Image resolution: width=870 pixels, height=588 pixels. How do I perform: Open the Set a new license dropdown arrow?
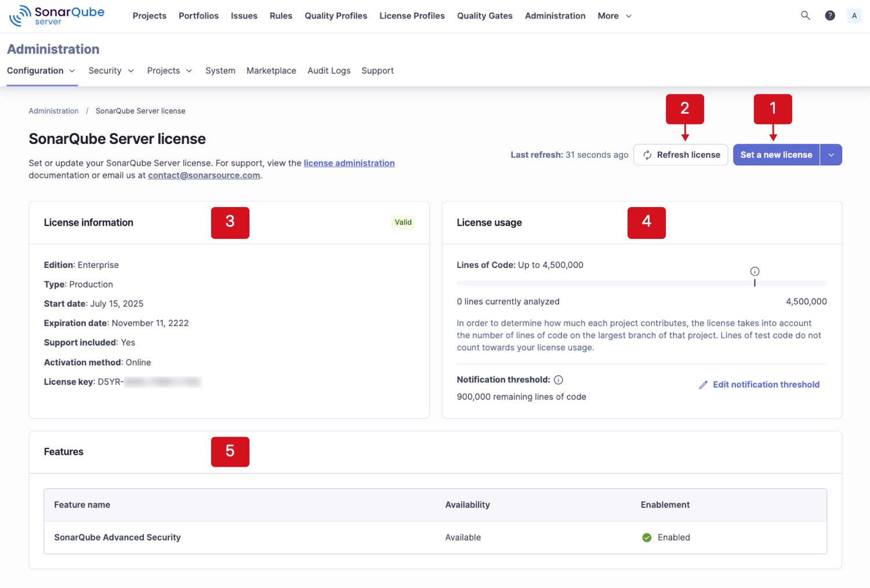(x=831, y=155)
